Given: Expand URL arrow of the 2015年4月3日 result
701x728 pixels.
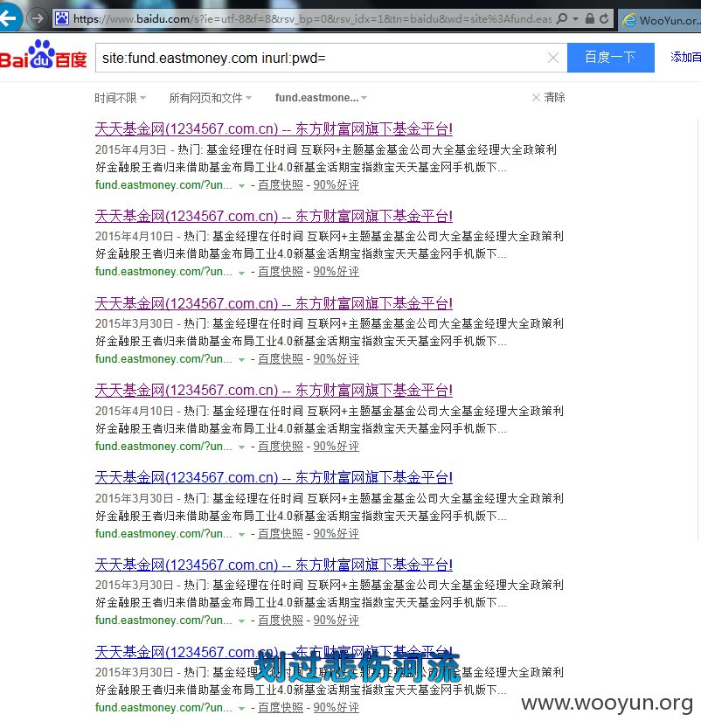Looking at the screenshot, I should pyautogui.click(x=241, y=185).
